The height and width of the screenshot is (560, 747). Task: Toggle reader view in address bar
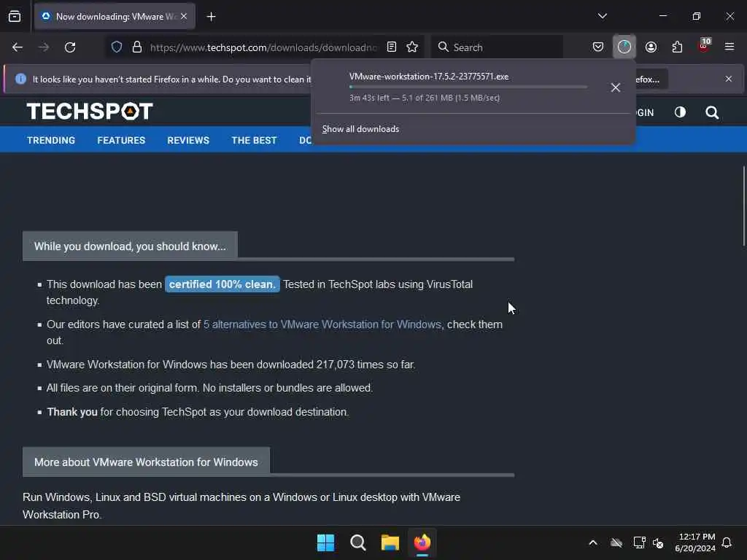[x=392, y=47]
